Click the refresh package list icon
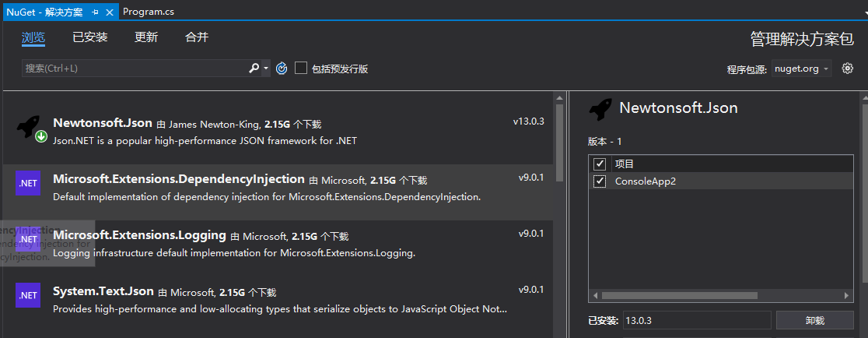 (x=282, y=69)
